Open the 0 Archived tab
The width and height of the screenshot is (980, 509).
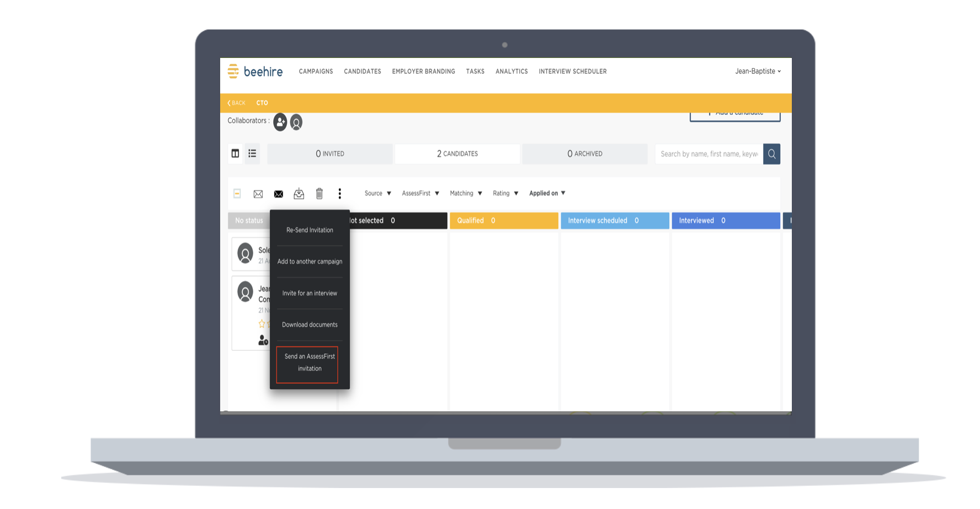(584, 154)
